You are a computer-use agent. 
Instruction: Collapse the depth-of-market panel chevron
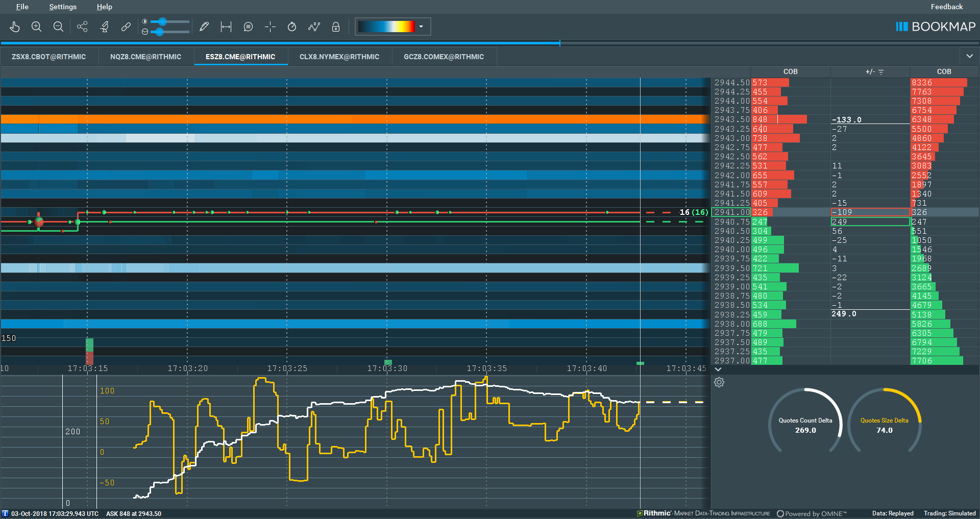tap(718, 368)
